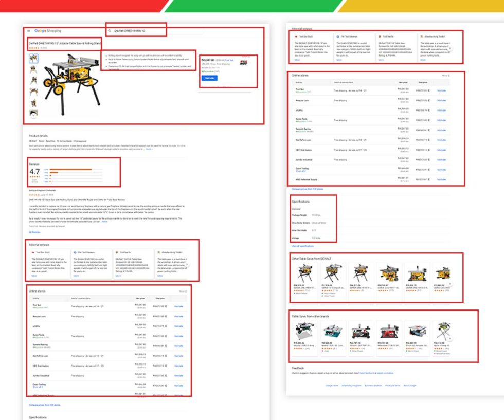
Task: Advance the Other Table Saws from DEWALT carousel
Action: click(449, 283)
